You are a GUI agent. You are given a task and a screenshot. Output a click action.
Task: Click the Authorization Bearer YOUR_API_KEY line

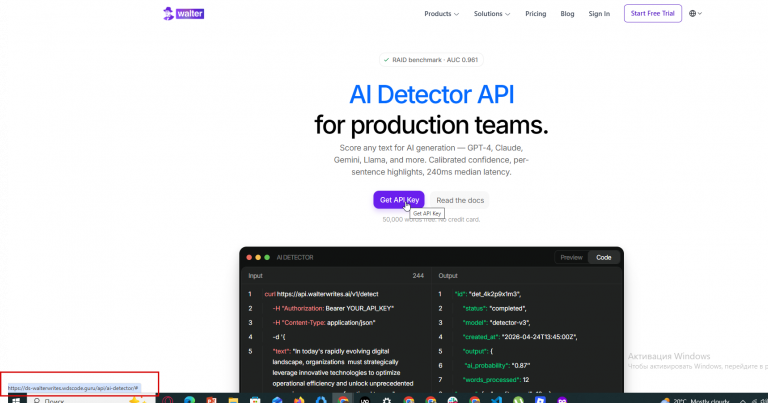[333, 308]
